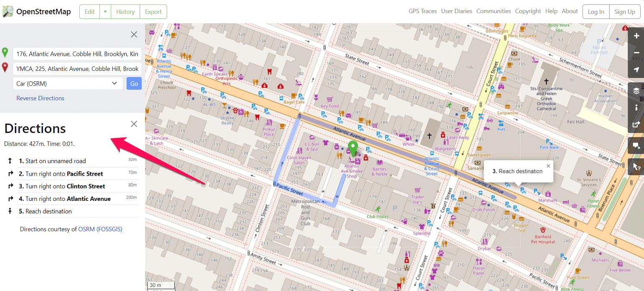
Task: Click the Reverse Directions link
Action: [x=40, y=98]
